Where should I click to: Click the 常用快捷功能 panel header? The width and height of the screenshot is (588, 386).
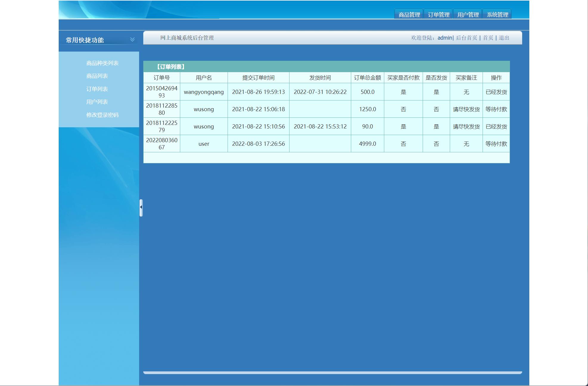click(x=85, y=40)
